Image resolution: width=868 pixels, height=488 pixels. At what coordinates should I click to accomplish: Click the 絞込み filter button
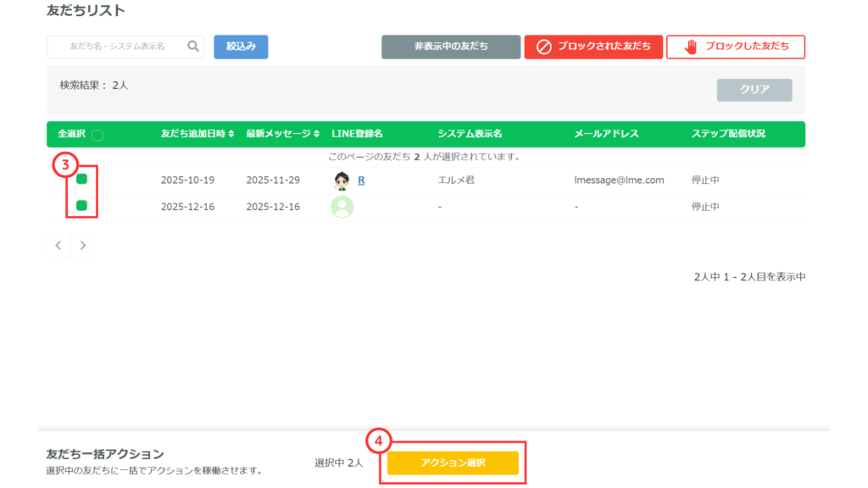(x=241, y=47)
